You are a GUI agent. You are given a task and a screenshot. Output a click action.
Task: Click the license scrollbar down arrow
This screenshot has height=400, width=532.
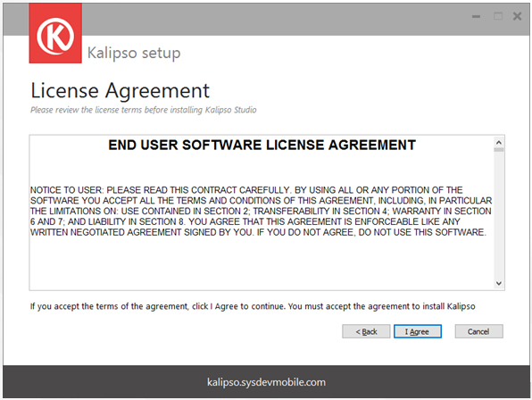pos(499,283)
